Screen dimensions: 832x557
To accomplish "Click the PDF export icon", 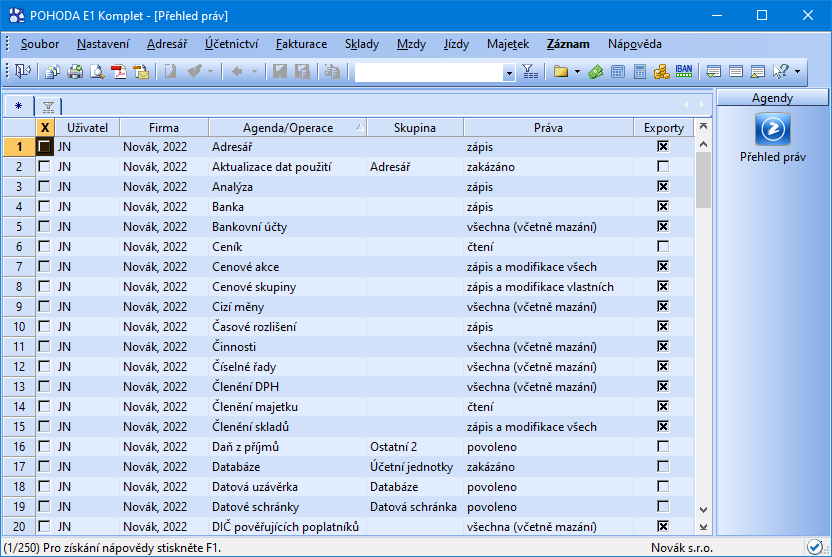I will 119,71.
